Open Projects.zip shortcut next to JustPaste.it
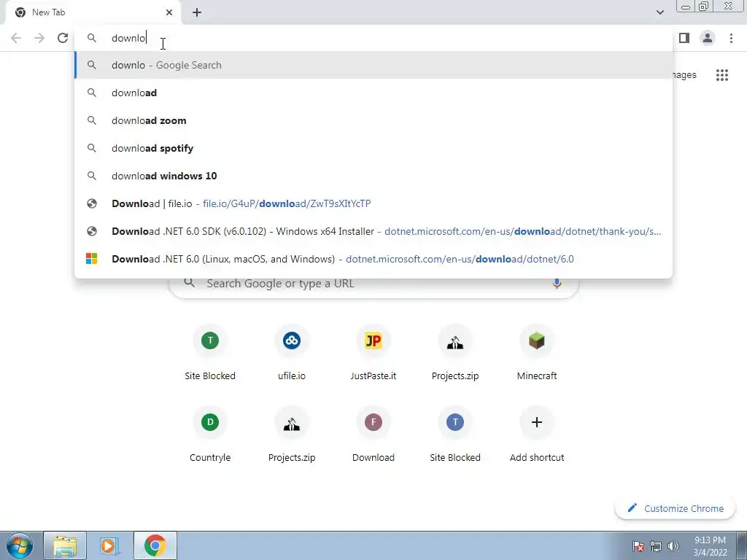The width and height of the screenshot is (747, 560). coord(455,354)
